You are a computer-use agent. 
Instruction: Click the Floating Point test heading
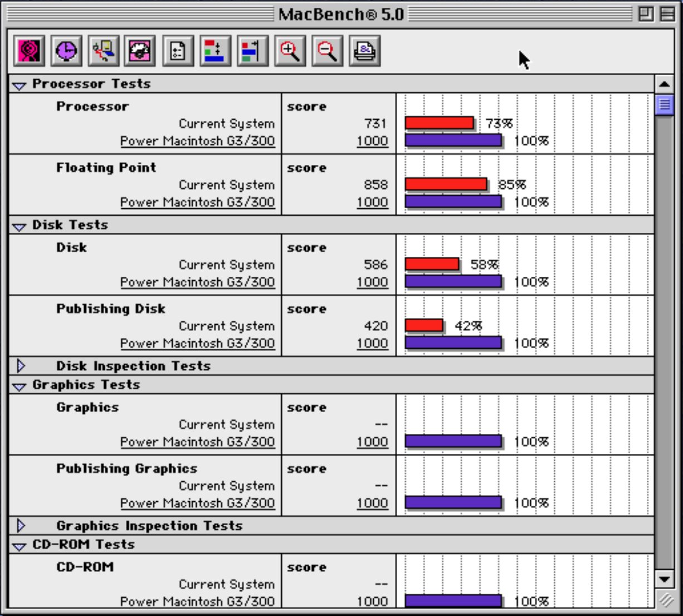point(106,168)
